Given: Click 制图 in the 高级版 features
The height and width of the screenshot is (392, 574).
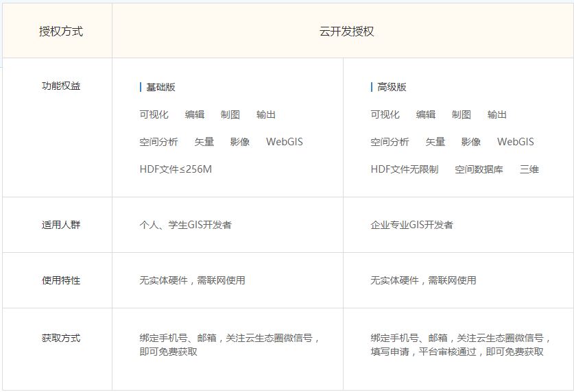Looking at the screenshot, I should click(x=461, y=114).
